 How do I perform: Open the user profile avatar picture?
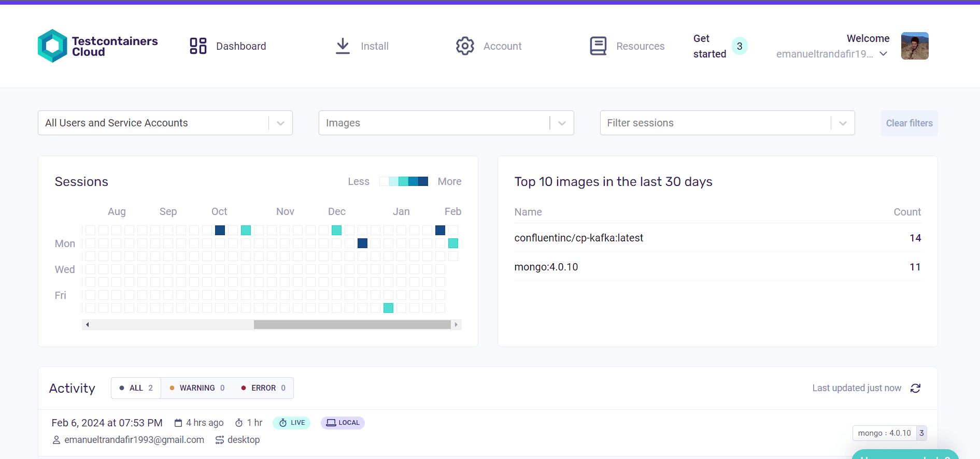(915, 46)
